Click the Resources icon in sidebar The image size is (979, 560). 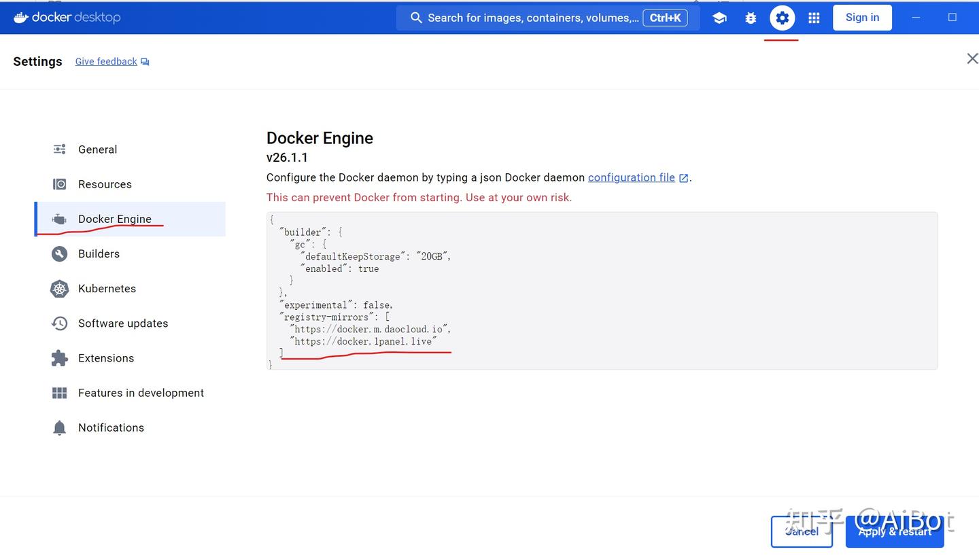(59, 183)
